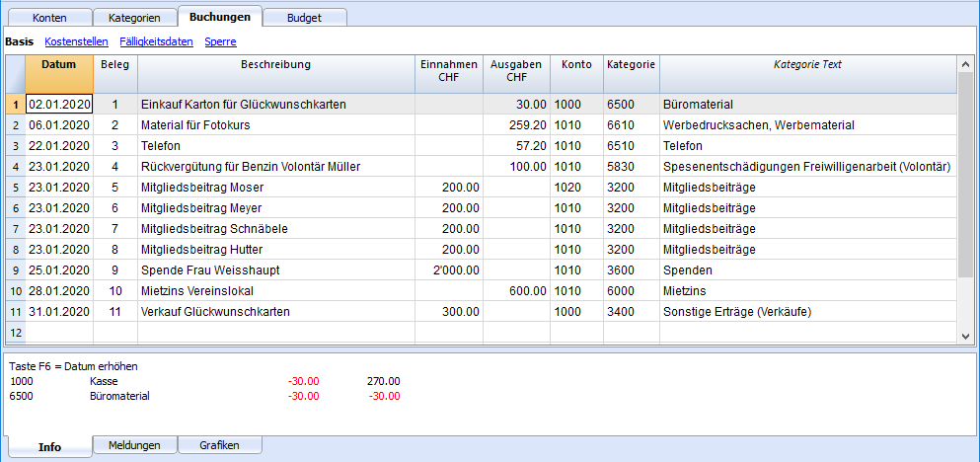Click the Konto column header
Image resolution: width=980 pixels, height=462 pixels.
577,74
